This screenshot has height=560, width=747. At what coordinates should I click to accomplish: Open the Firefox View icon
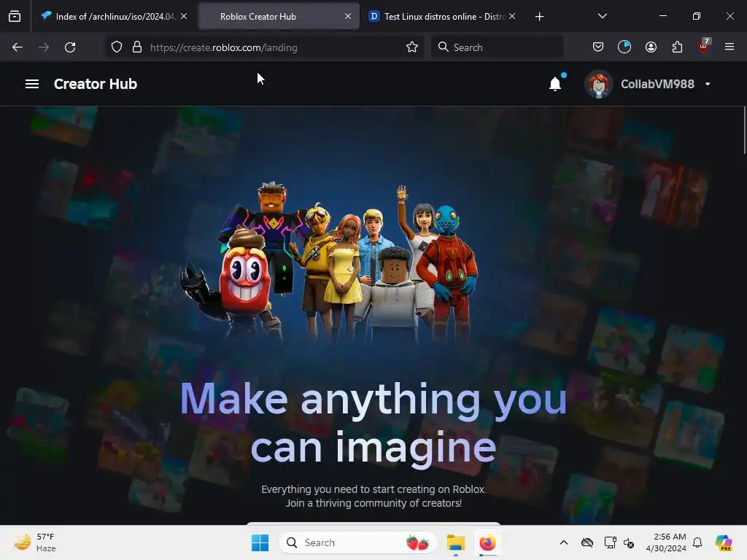(15, 16)
